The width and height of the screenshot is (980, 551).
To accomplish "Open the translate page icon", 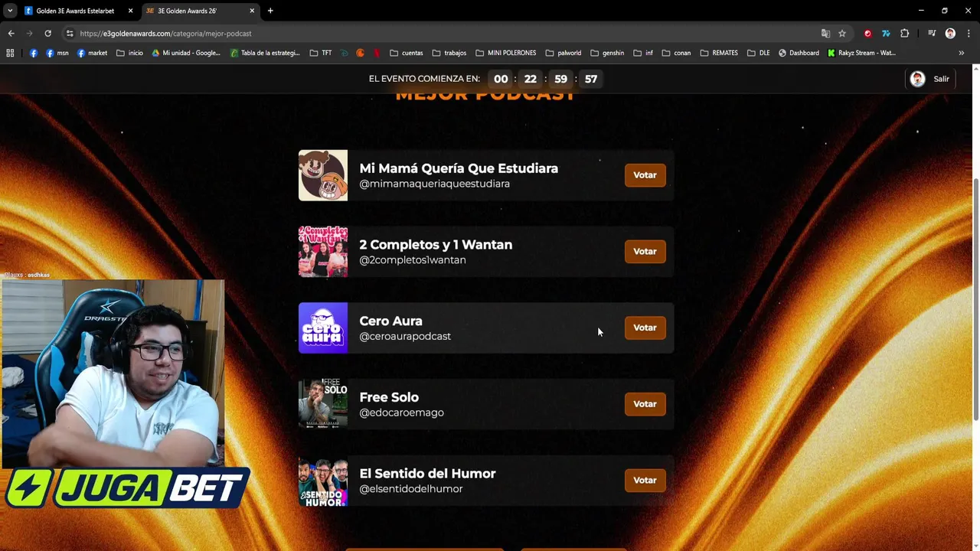I will (x=825, y=34).
